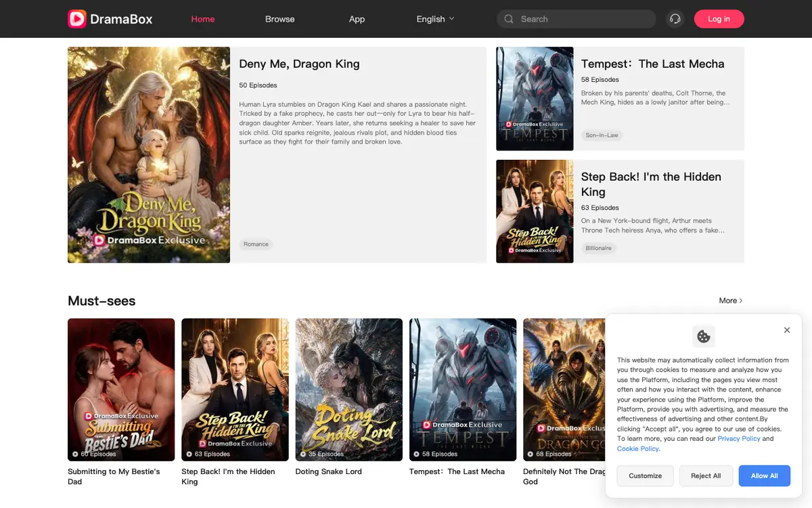Click the Deny Me, Dragon King title

tap(299, 64)
